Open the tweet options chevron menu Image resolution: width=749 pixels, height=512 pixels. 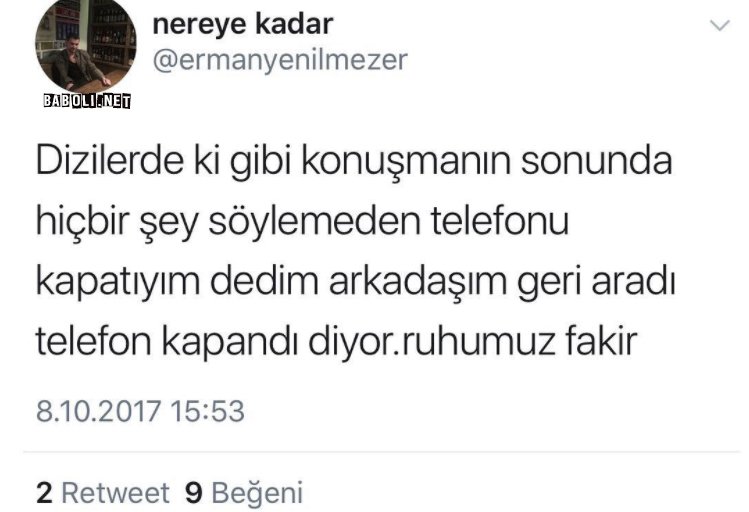pos(720,25)
